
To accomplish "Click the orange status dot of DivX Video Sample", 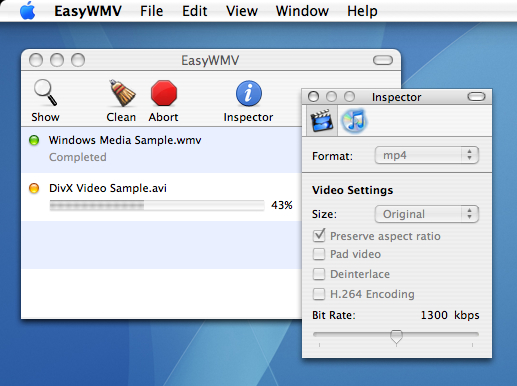I will click(34, 188).
